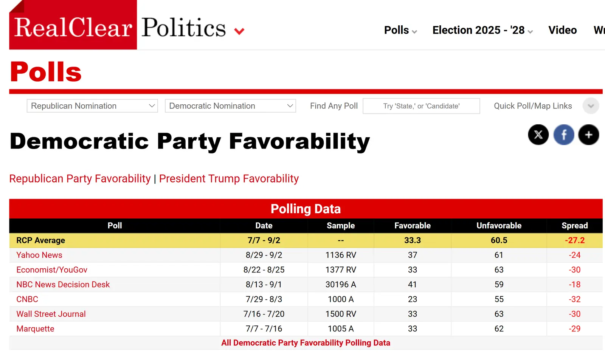Open the Polls menu

[x=400, y=30]
